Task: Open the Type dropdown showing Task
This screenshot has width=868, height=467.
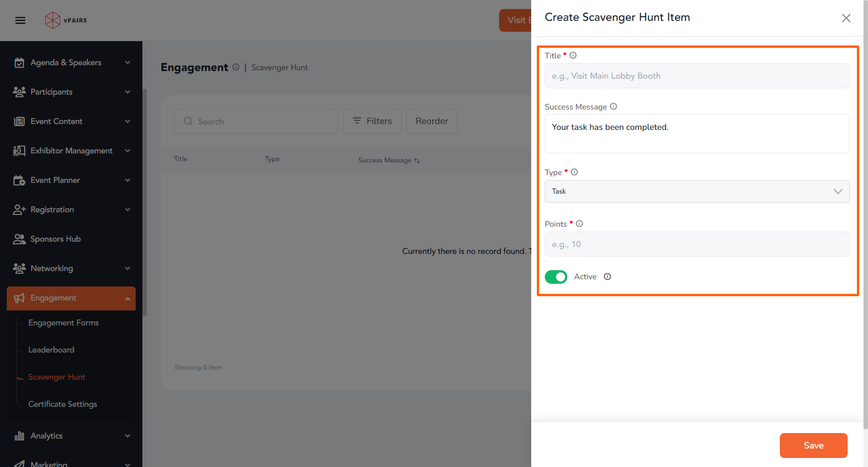Action: coord(697,191)
